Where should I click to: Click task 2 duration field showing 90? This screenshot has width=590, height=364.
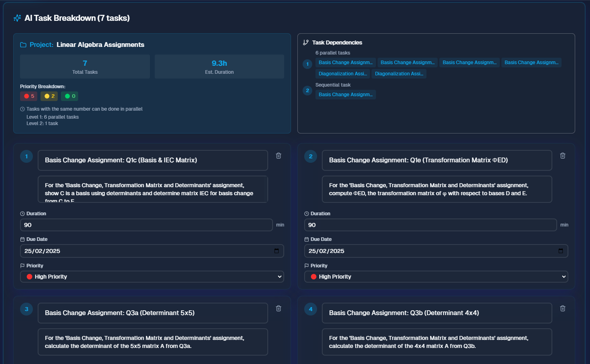click(430, 225)
